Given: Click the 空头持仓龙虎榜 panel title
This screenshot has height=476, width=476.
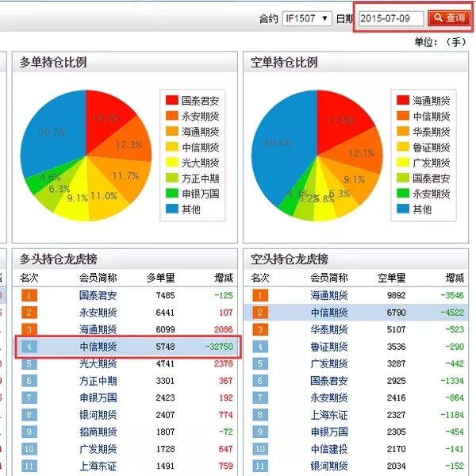Looking at the screenshot, I should point(290,259).
